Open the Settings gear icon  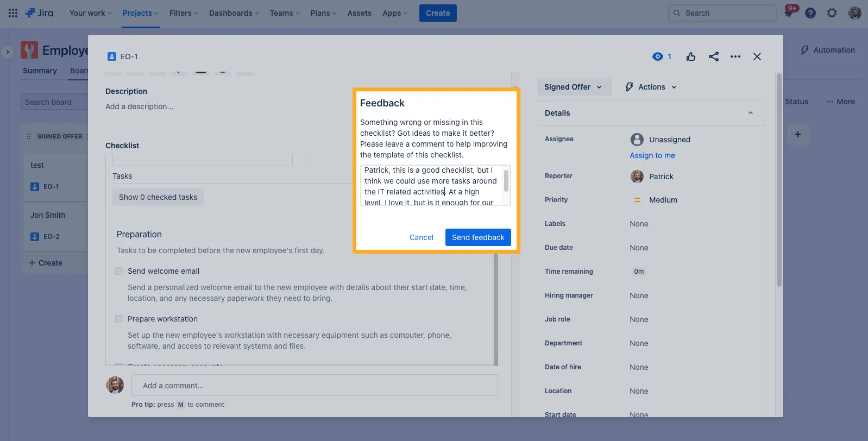(832, 13)
